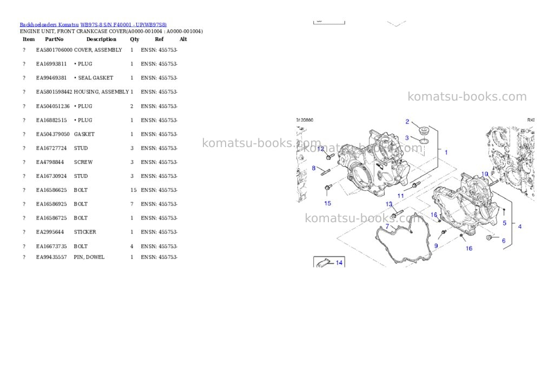Click callout number 4 in the diagram
Viewport: 554px width, 392px height.
(520, 227)
